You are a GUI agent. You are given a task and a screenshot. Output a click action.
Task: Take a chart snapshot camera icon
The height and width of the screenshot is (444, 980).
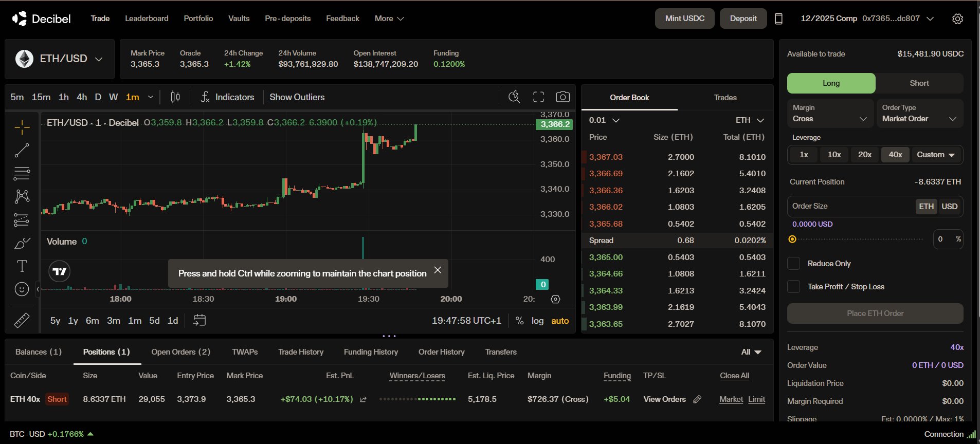point(563,97)
